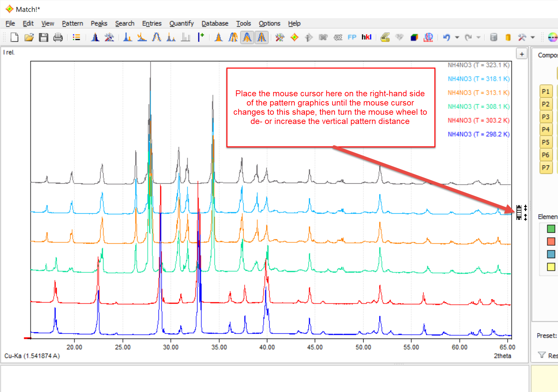Open the Quantify menu
The height and width of the screenshot is (392, 558).
coord(181,23)
